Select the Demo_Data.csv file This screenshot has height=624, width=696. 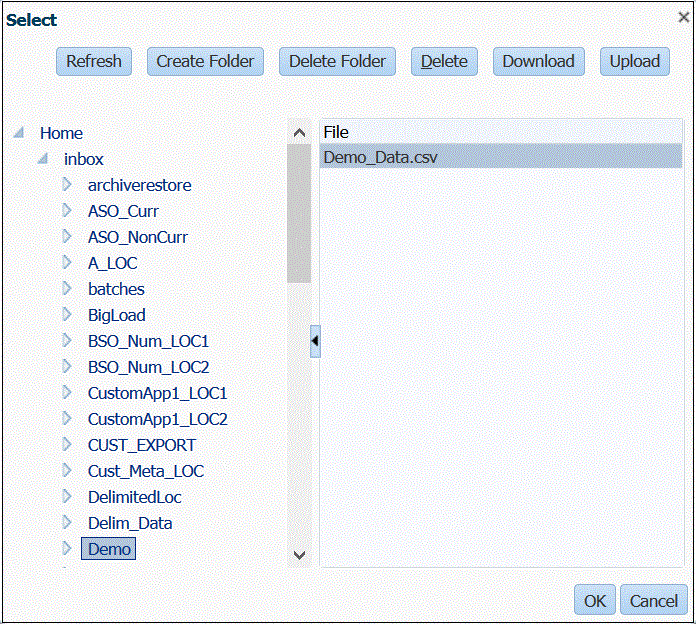tap(381, 157)
